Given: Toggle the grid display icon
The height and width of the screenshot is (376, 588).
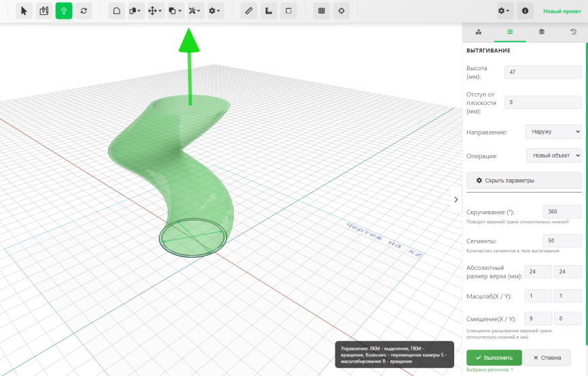Looking at the screenshot, I should (322, 11).
